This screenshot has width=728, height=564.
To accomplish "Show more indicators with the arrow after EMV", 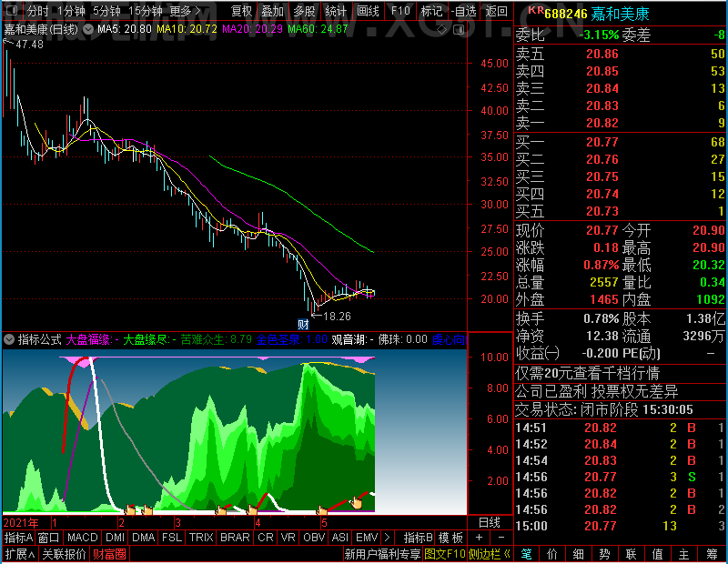I will click(x=388, y=538).
